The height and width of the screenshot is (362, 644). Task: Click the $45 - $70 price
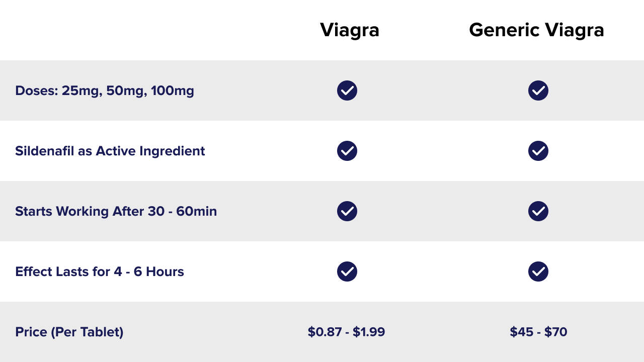click(x=538, y=332)
